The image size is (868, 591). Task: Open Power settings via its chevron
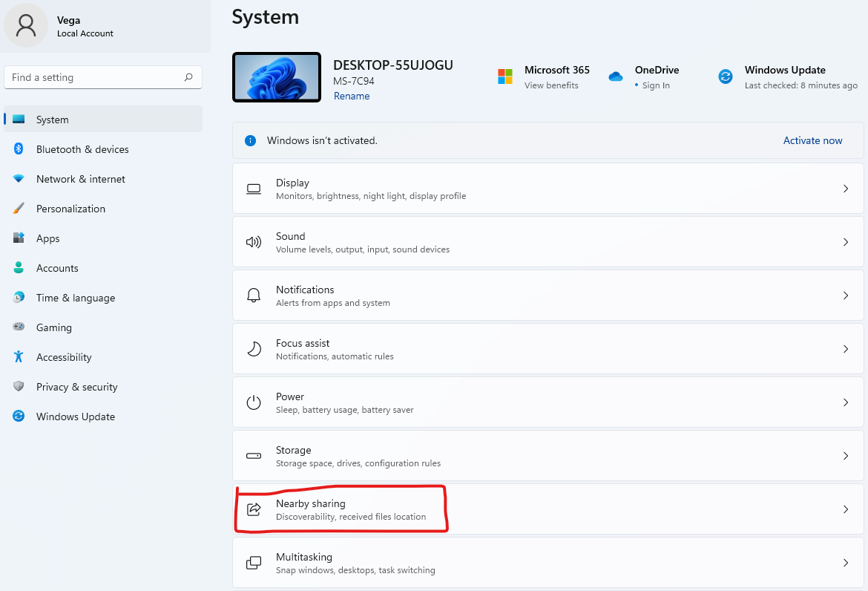click(845, 402)
